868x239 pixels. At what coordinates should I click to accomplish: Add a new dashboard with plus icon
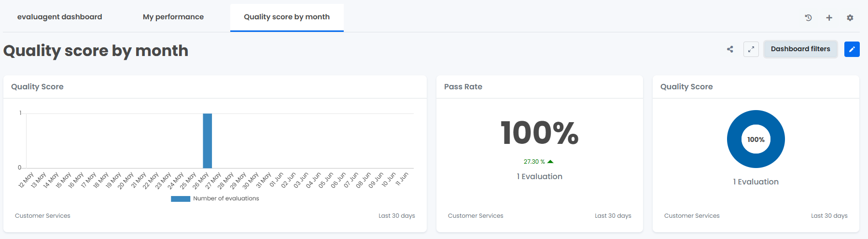[829, 18]
